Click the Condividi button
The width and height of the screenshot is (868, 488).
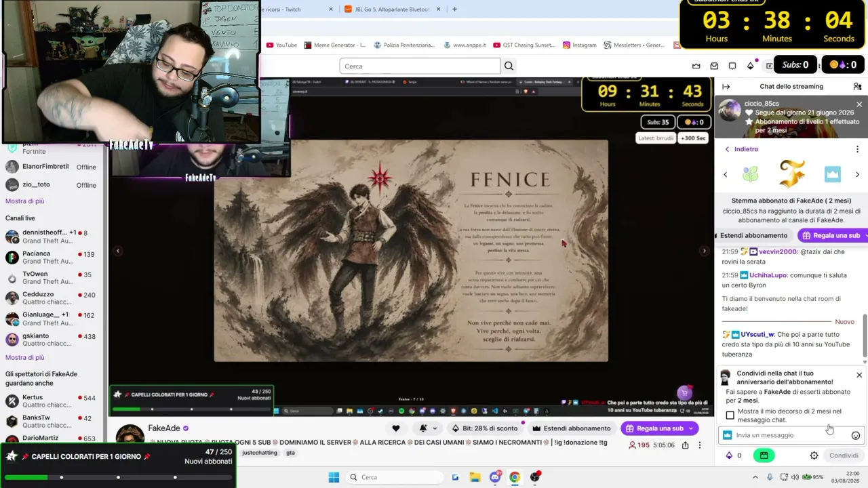[844, 455]
